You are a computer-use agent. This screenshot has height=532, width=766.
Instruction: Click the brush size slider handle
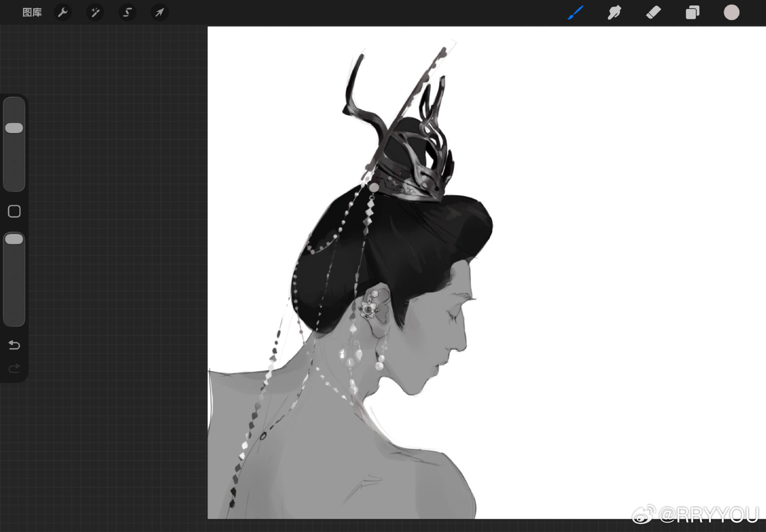coord(14,128)
